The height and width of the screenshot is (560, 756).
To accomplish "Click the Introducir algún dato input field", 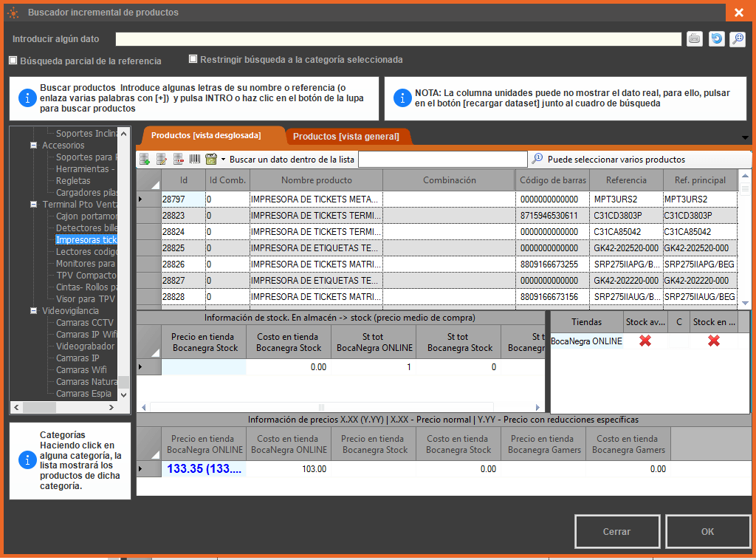I will pyautogui.click(x=398, y=39).
